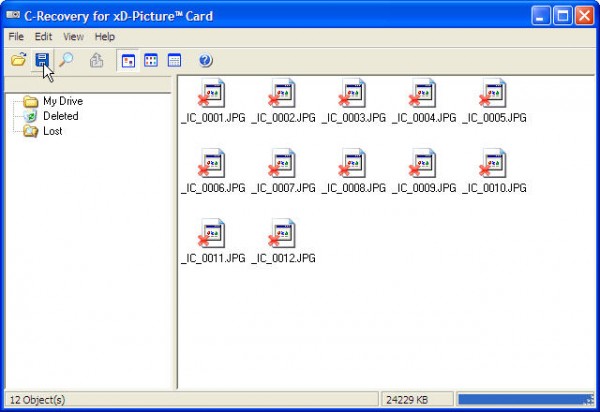Screen dimensions: 600x412
Task: Click the greyed-out recover toolbar icon
Action: (x=96, y=60)
